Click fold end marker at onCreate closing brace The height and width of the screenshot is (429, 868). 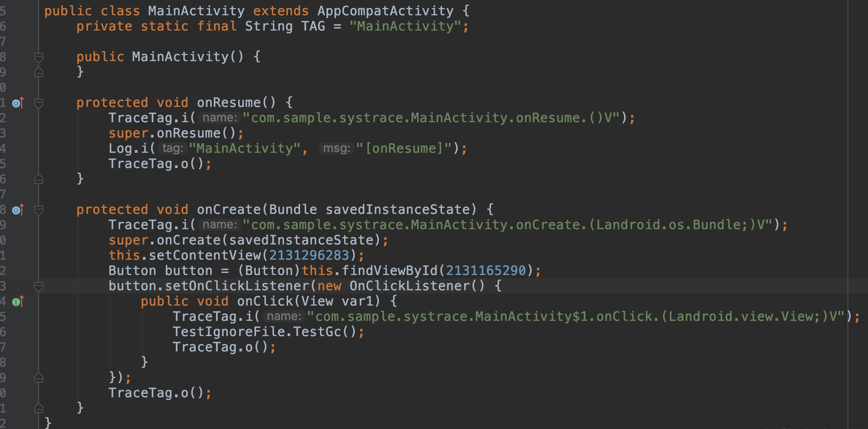coord(39,408)
